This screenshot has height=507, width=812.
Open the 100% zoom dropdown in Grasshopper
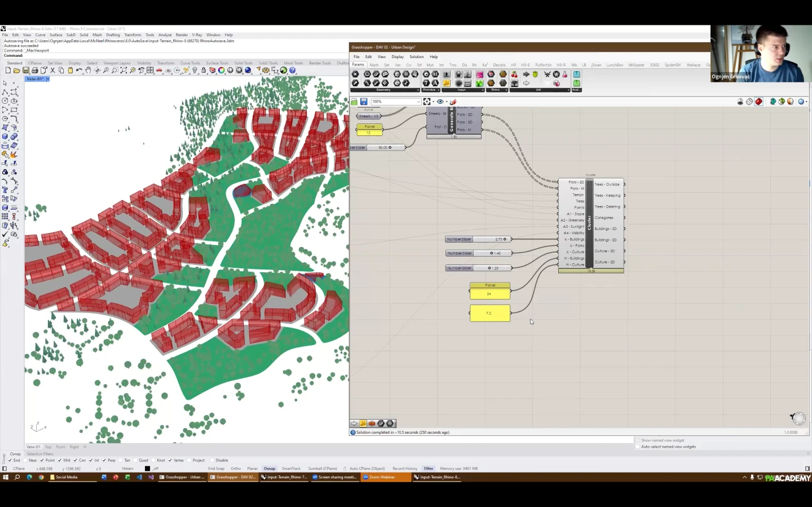418,102
